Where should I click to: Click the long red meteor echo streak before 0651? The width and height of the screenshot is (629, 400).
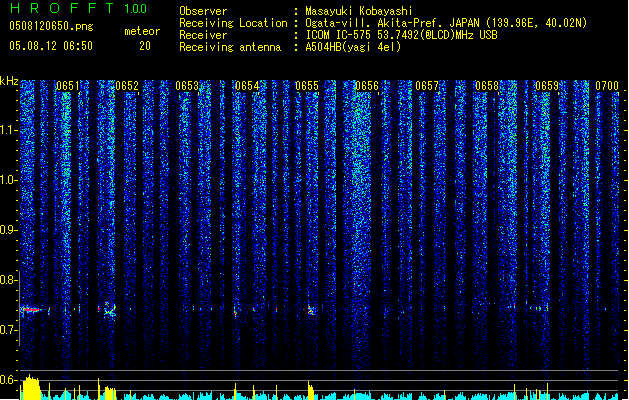(31, 310)
